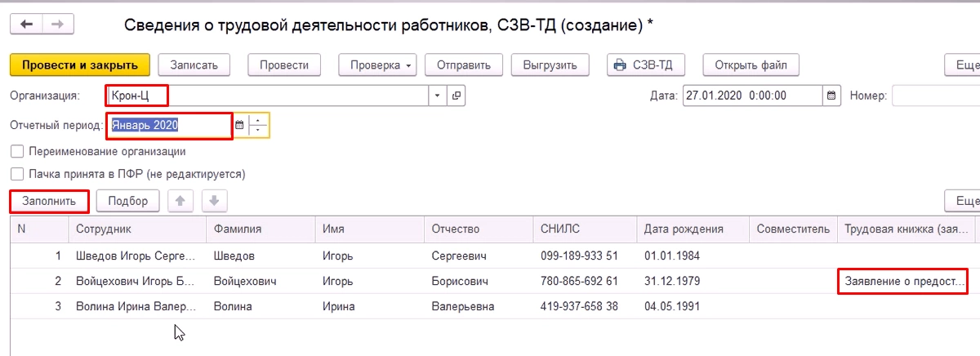Image resolution: width=980 pixels, height=356 pixels.
Task: Go back with the left arrow
Action: tap(27, 24)
